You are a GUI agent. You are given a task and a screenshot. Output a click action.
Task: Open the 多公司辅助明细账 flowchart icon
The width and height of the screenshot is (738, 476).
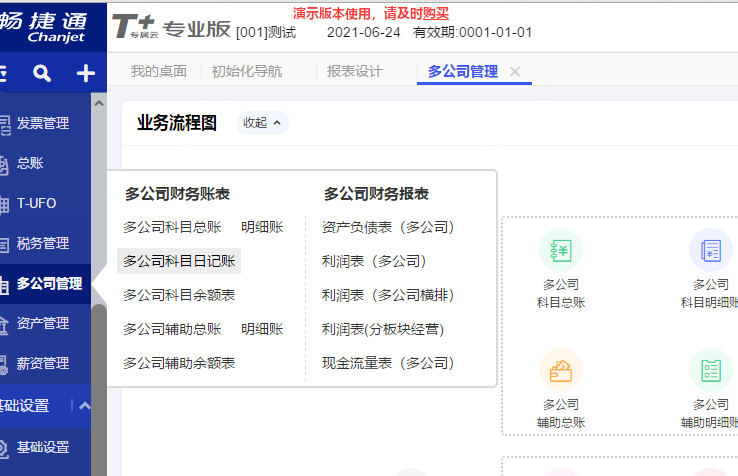pyautogui.click(x=711, y=370)
